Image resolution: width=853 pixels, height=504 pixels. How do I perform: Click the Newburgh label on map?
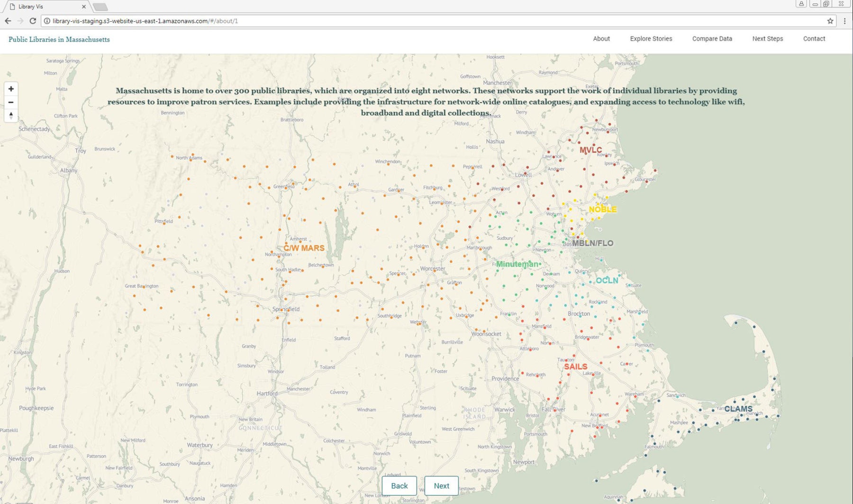click(x=21, y=459)
